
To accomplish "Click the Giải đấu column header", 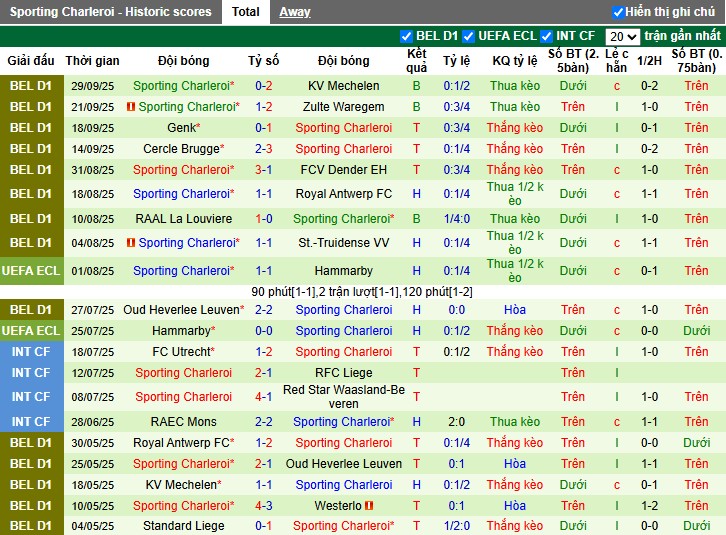I will click(31, 61).
